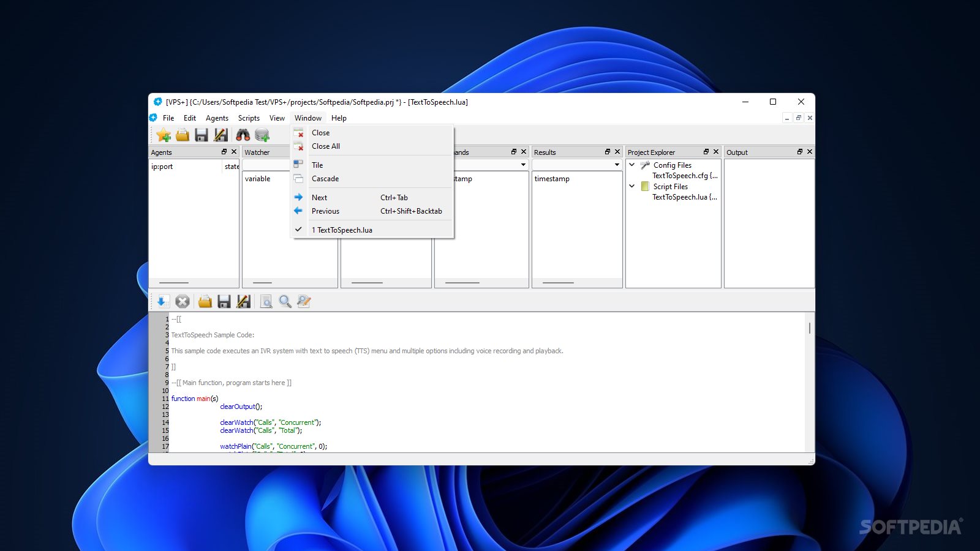Toggle checked 1 TextToSpeech.lua window entry
This screenshot has height=551, width=980.
(372, 230)
